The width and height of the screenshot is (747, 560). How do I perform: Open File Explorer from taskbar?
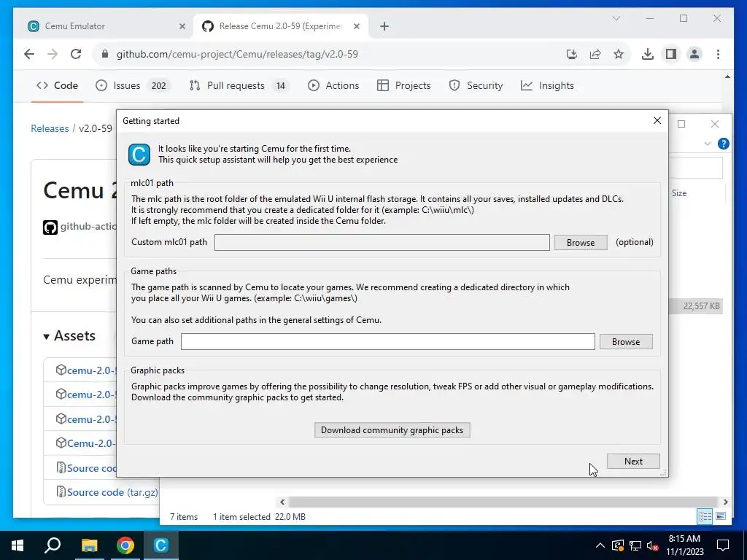tap(89, 545)
